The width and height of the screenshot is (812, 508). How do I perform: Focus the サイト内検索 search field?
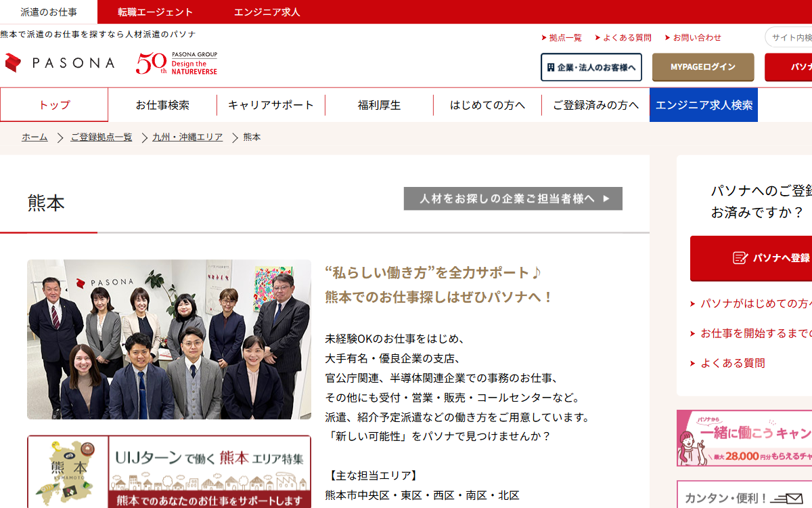point(789,37)
